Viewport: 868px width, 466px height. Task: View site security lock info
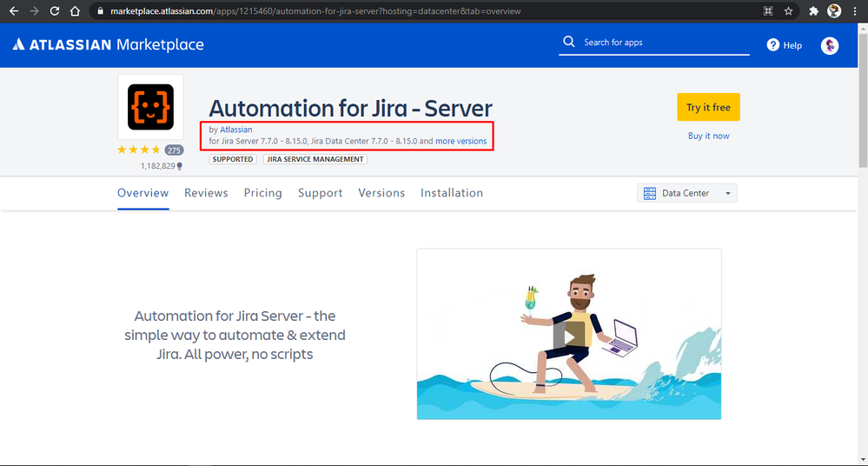click(100, 11)
